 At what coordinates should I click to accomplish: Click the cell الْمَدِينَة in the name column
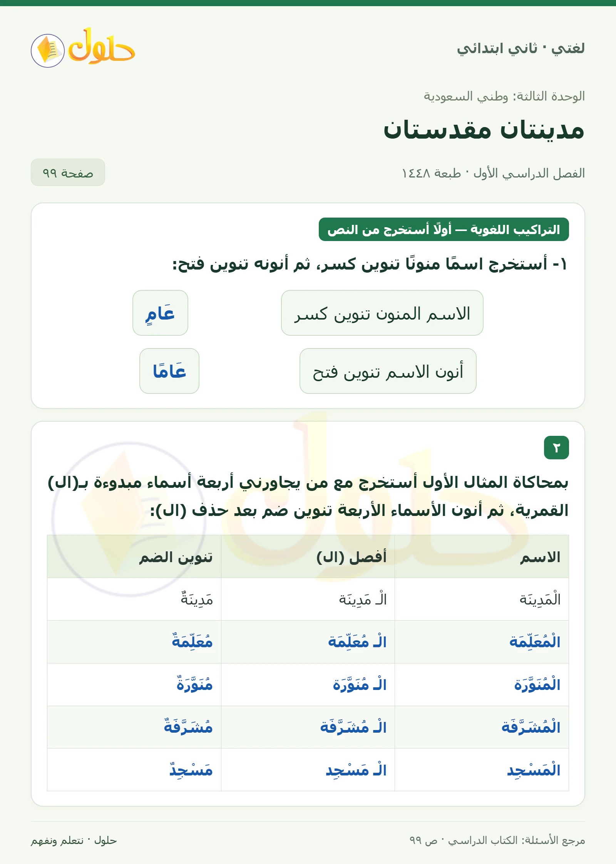coord(482,599)
